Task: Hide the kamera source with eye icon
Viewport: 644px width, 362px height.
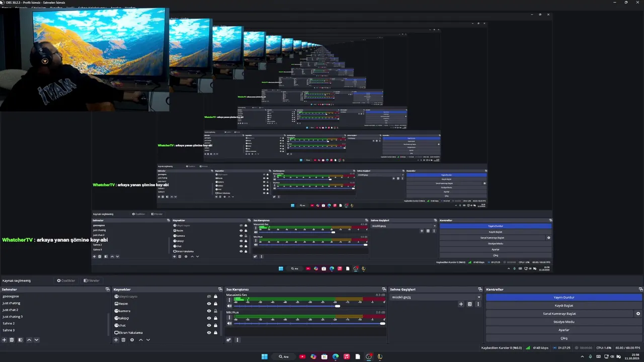Action: 209,311
